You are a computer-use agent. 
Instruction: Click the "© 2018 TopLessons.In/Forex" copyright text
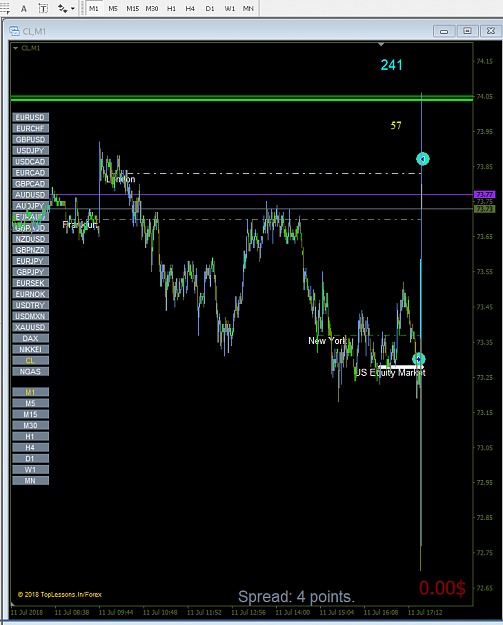pyautogui.click(x=60, y=594)
